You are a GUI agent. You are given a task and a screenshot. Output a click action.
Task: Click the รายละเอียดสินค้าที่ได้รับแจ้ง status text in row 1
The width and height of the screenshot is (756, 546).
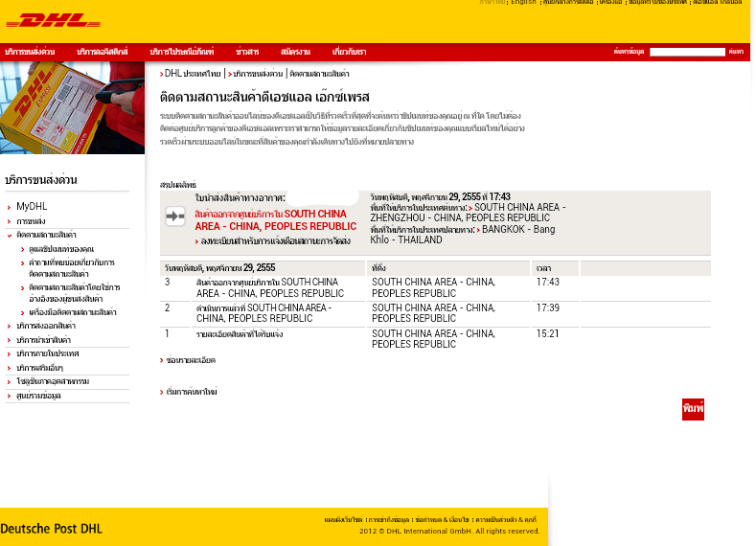point(240,334)
